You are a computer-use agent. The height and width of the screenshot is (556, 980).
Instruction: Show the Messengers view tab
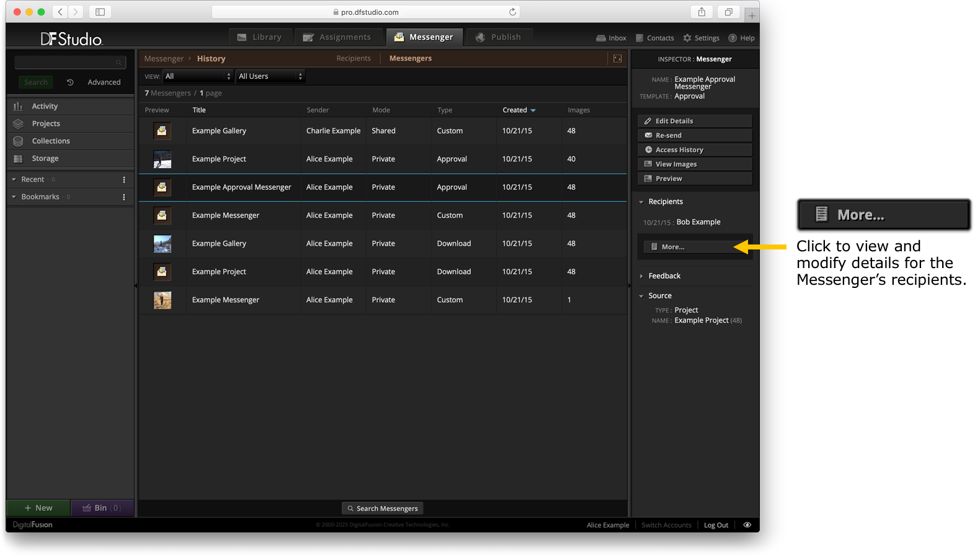[411, 58]
